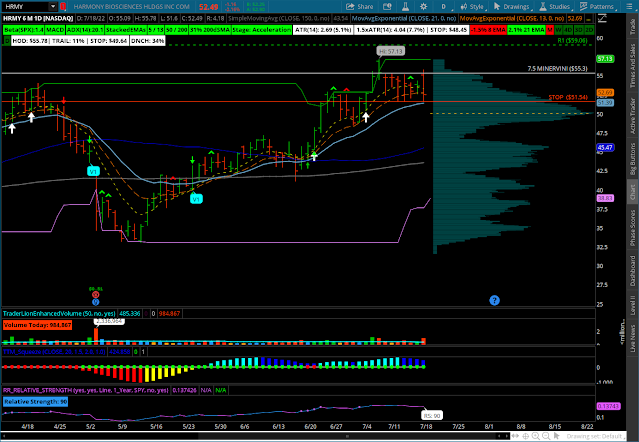
Task: Click the blue question mark help icon
Action: click(x=494, y=300)
